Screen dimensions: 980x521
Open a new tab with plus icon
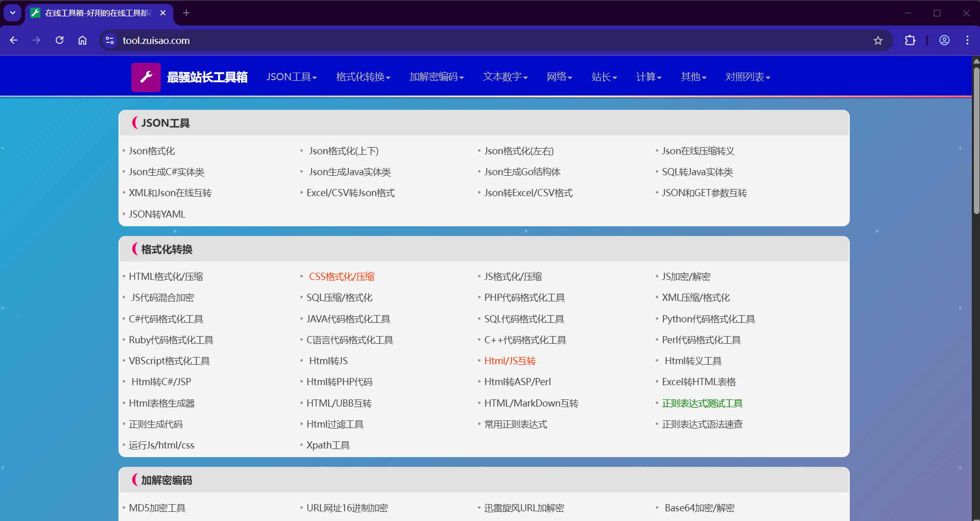pyautogui.click(x=186, y=13)
